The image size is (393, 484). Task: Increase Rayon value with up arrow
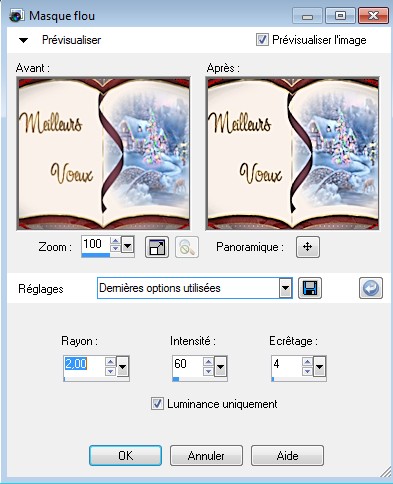click(110, 362)
